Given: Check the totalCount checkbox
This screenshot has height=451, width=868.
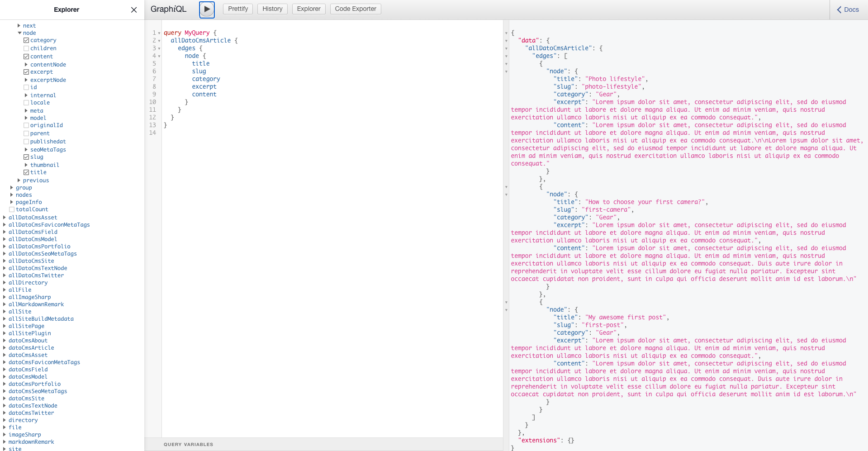Looking at the screenshot, I should 12,209.
